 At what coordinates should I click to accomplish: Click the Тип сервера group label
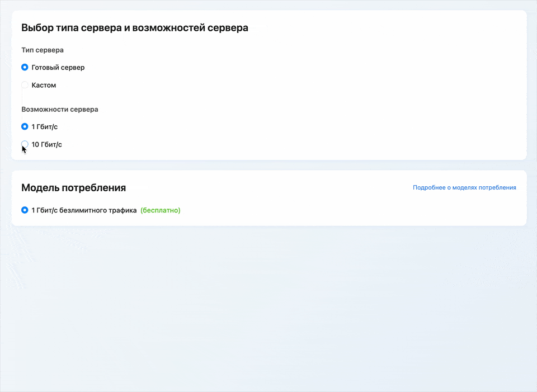pos(42,50)
